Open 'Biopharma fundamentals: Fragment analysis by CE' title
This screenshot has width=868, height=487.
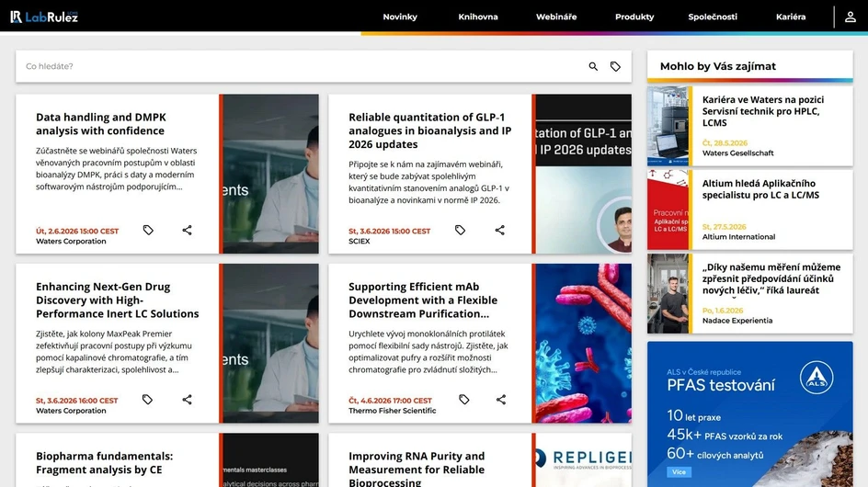click(104, 463)
